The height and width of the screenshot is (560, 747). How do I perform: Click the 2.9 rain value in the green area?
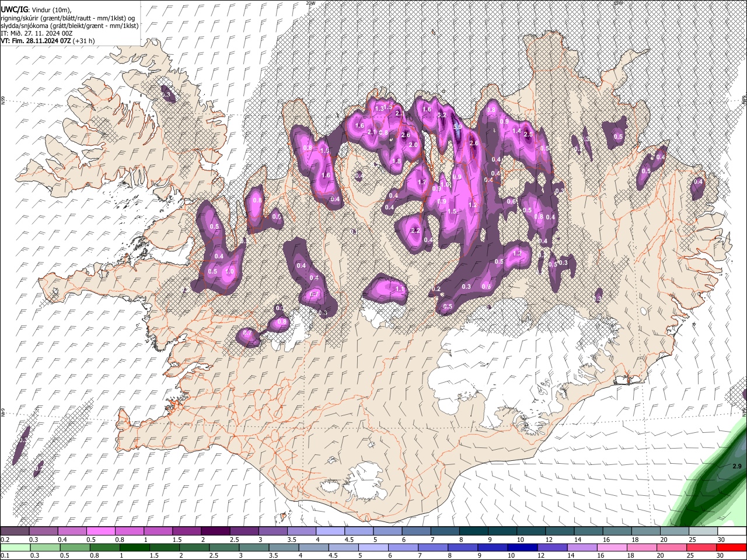click(x=736, y=467)
